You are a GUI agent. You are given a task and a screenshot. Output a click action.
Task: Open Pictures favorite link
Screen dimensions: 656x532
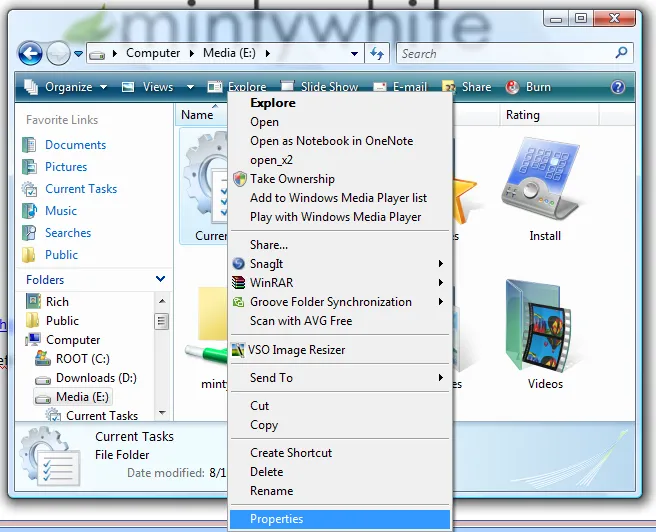66,167
